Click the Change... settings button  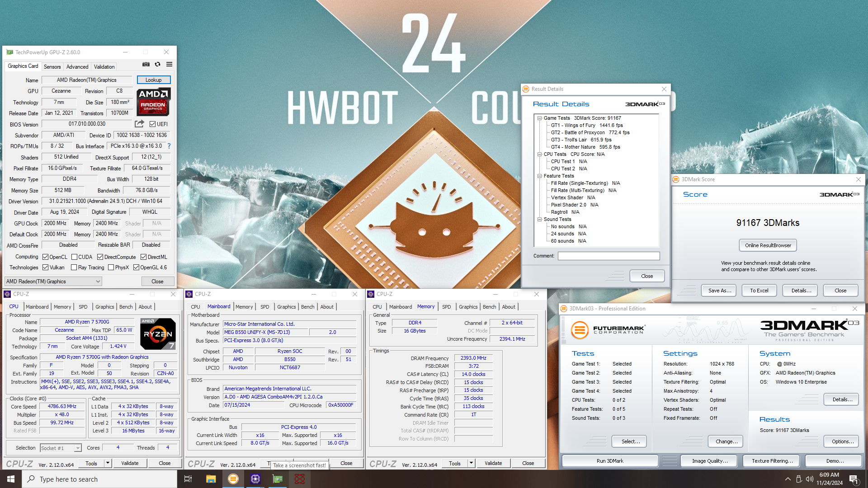click(x=726, y=441)
